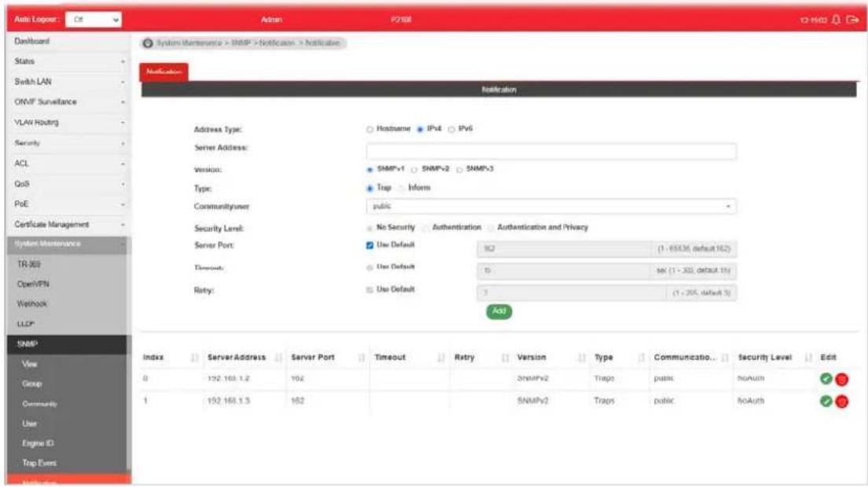
Task: Sort table by Type icon
Action: tap(642, 357)
